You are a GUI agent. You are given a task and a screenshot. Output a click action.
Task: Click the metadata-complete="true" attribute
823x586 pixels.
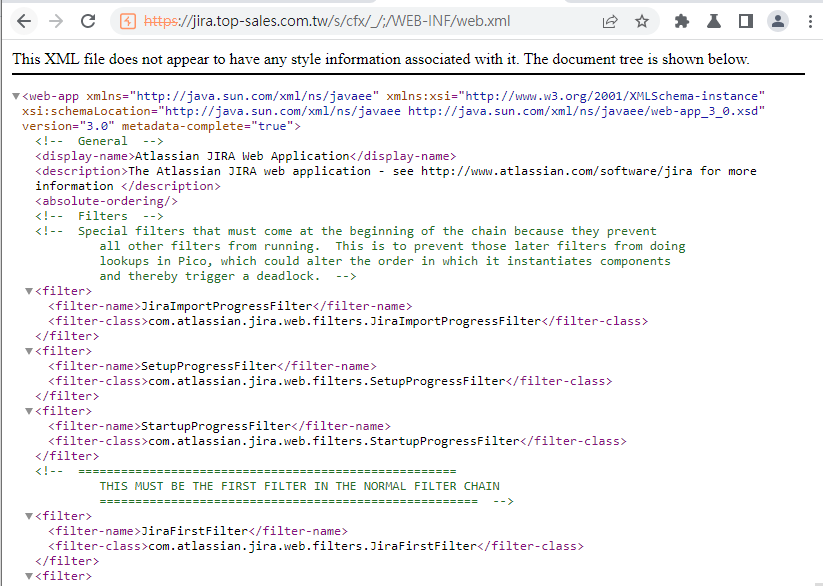coord(208,126)
